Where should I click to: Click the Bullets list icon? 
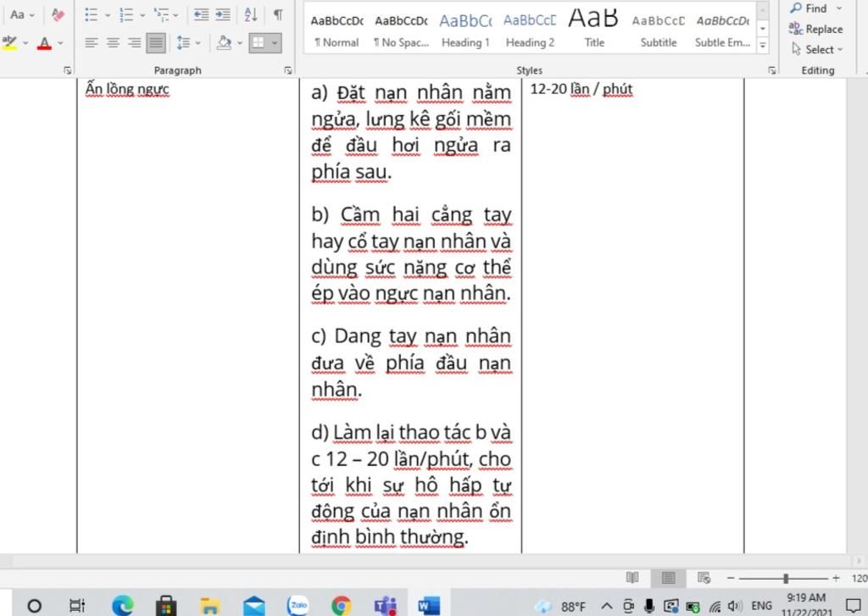(x=92, y=15)
